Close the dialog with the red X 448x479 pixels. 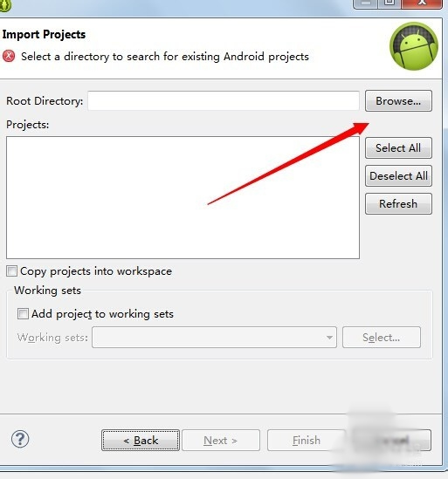point(422,3)
